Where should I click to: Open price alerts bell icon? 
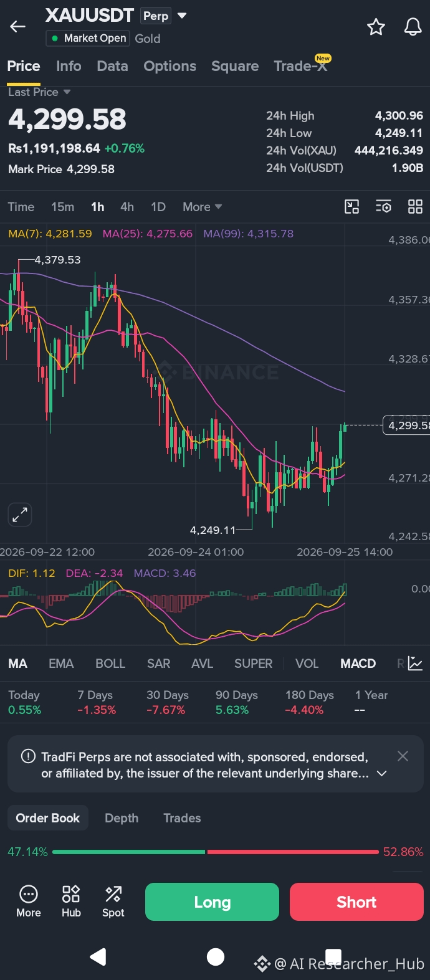[413, 27]
